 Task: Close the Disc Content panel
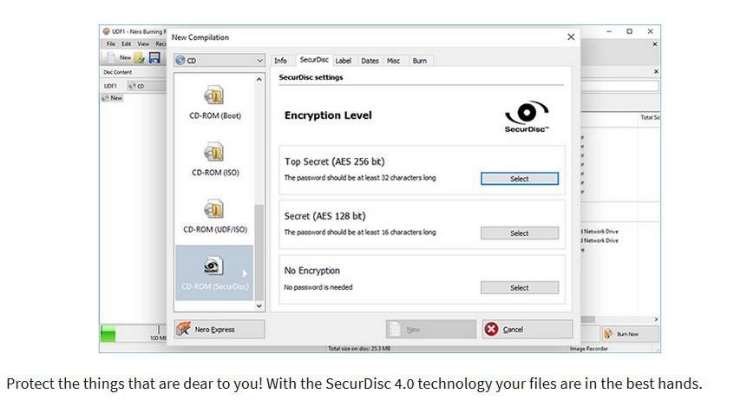click(656, 72)
